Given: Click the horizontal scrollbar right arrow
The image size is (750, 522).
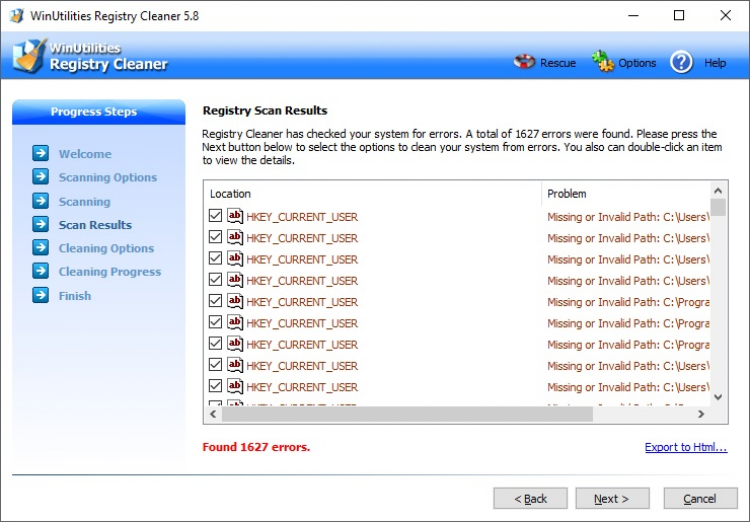Looking at the screenshot, I should coord(701,414).
